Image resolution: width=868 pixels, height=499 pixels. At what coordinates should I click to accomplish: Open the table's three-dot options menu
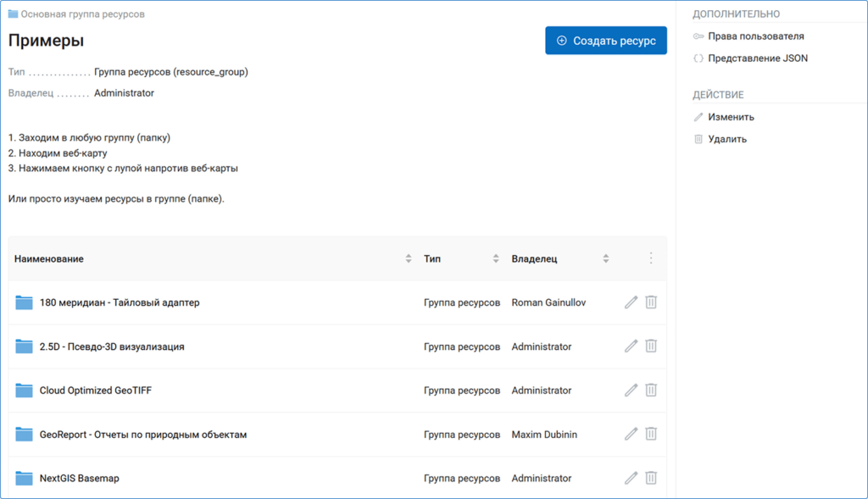click(x=651, y=258)
